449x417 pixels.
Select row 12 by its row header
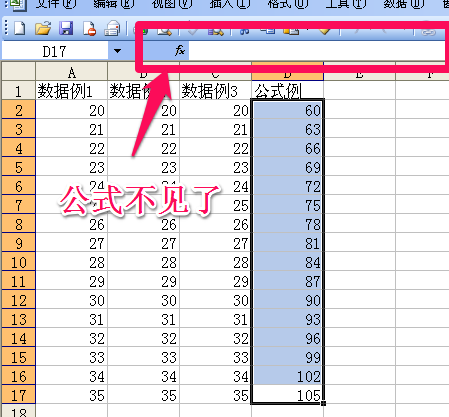click(18, 300)
